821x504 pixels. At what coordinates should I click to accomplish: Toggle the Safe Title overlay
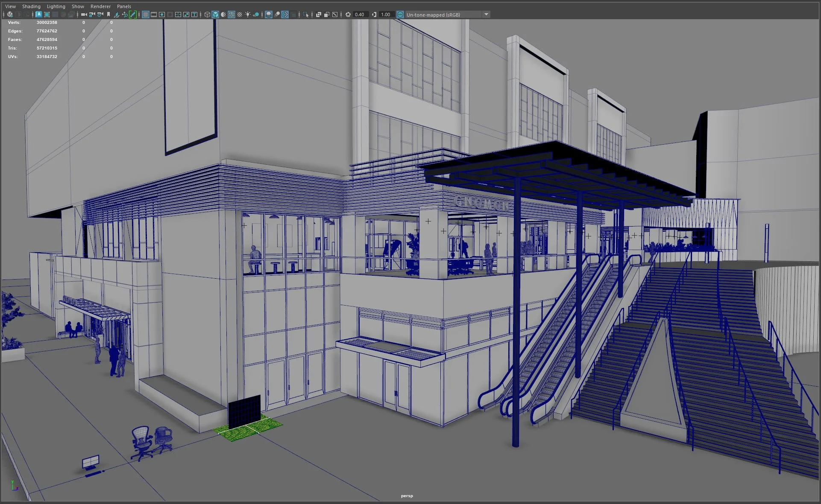pyautogui.click(x=194, y=15)
